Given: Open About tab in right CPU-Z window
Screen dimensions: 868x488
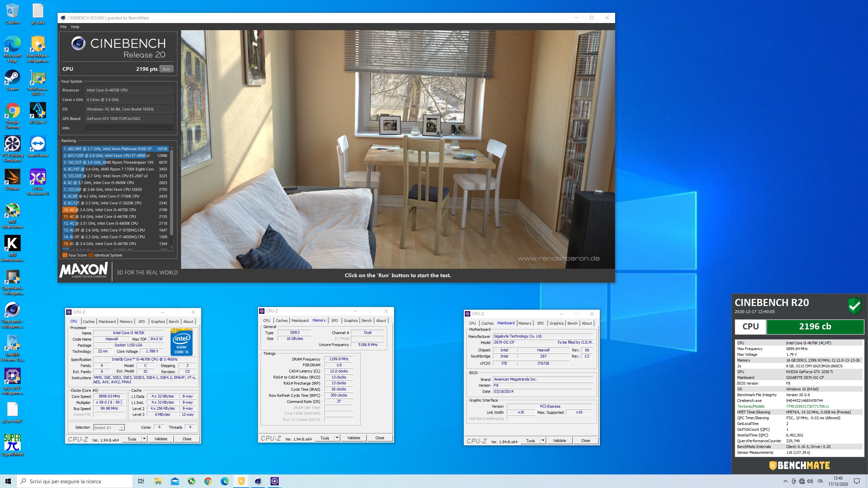Looking at the screenshot, I should click(587, 323).
